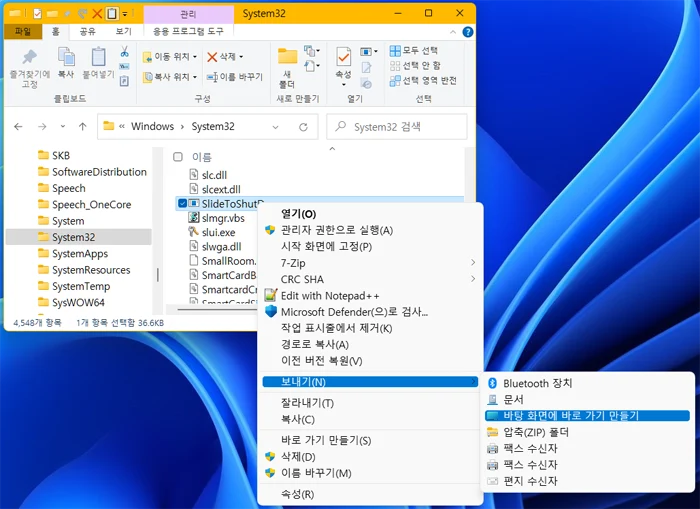Uncheck the SlideToShutDown file checkbox

[182, 204]
